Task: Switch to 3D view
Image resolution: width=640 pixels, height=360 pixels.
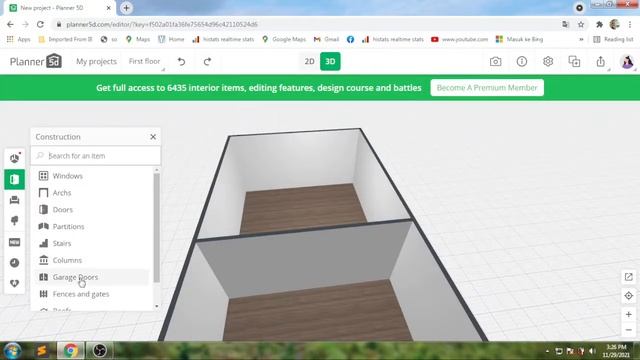Action: 330,62
